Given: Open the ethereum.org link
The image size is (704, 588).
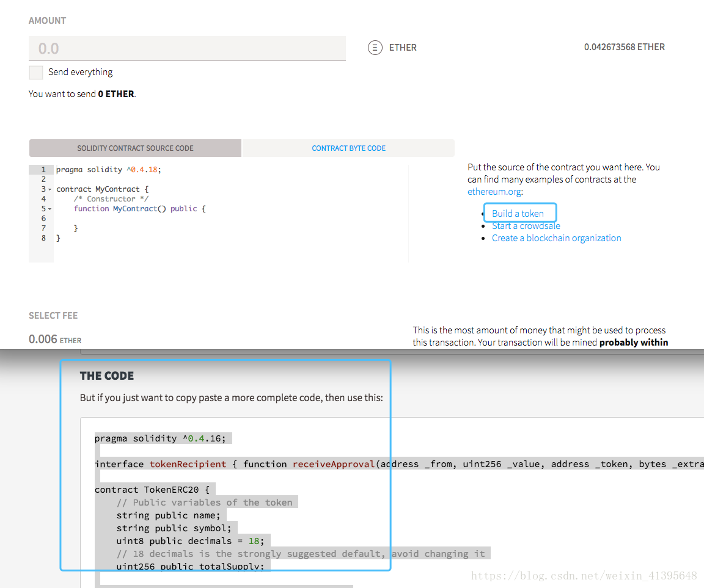Looking at the screenshot, I should (x=494, y=192).
